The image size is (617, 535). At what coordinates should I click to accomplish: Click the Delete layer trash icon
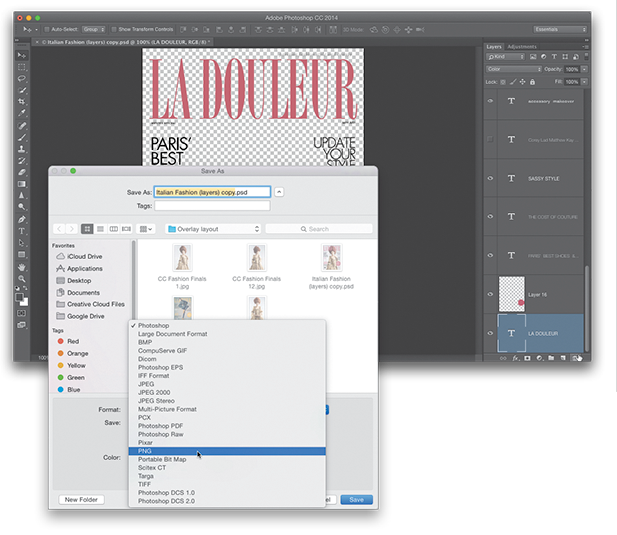click(x=577, y=358)
